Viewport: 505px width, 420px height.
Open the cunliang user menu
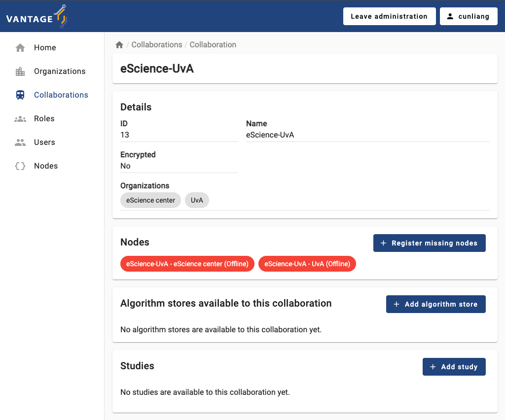point(469,16)
